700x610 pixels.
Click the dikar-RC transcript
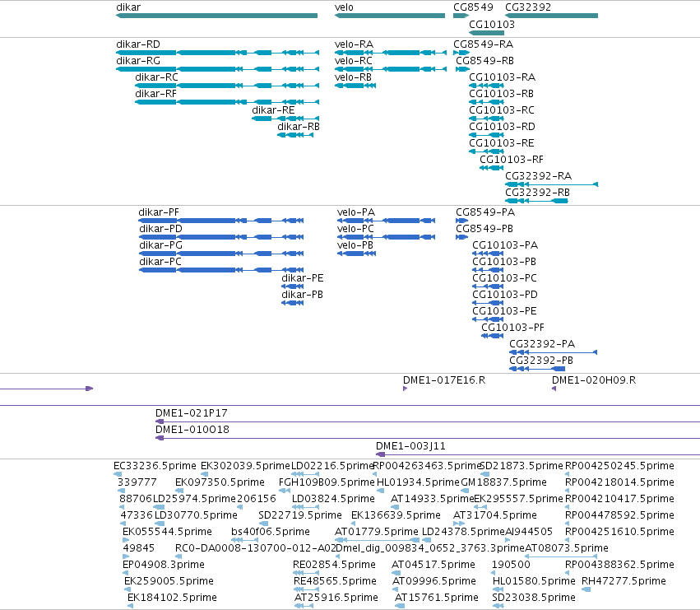pos(227,86)
